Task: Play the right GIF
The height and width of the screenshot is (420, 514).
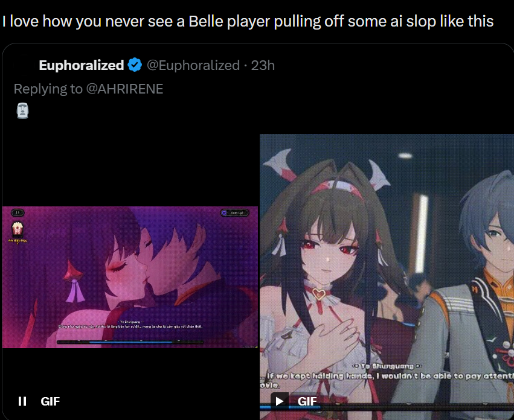Action: (x=279, y=401)
